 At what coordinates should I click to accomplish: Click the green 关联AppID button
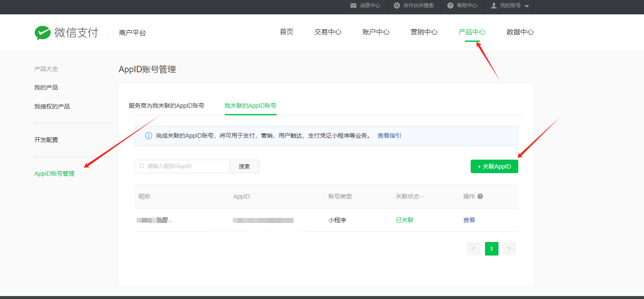point(494,166)
